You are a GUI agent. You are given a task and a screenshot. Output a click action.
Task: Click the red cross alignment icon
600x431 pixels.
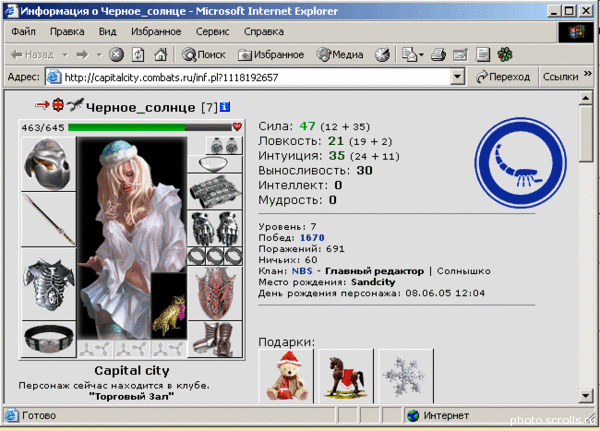click(x=58, y=104)
